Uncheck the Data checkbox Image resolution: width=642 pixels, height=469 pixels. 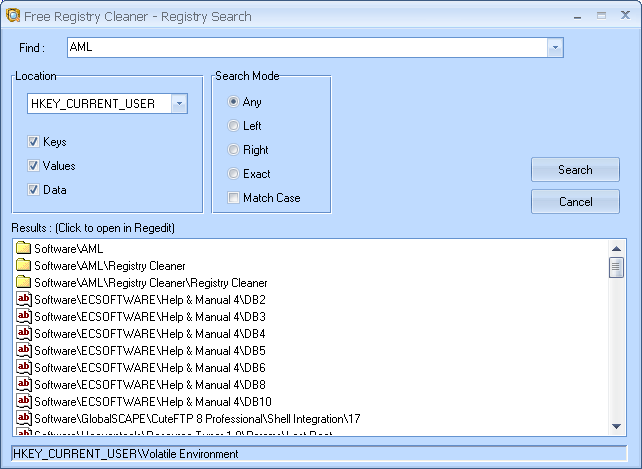point(33,190)
